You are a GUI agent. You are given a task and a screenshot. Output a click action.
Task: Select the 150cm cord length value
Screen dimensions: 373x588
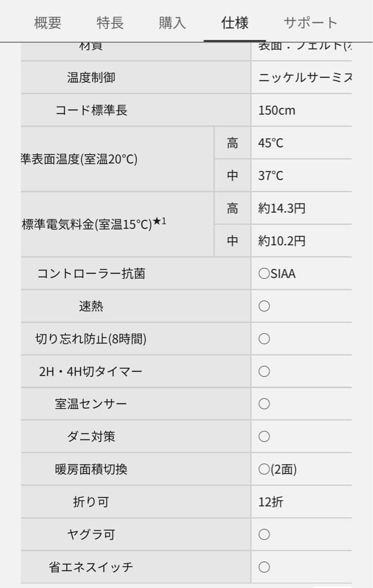[x=277, y=110]
